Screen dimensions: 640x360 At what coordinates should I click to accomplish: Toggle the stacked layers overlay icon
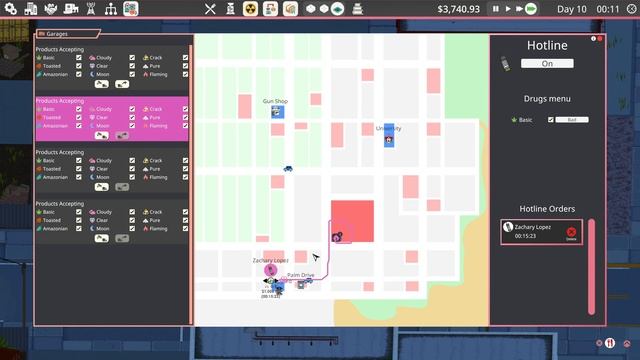(290, 9)
